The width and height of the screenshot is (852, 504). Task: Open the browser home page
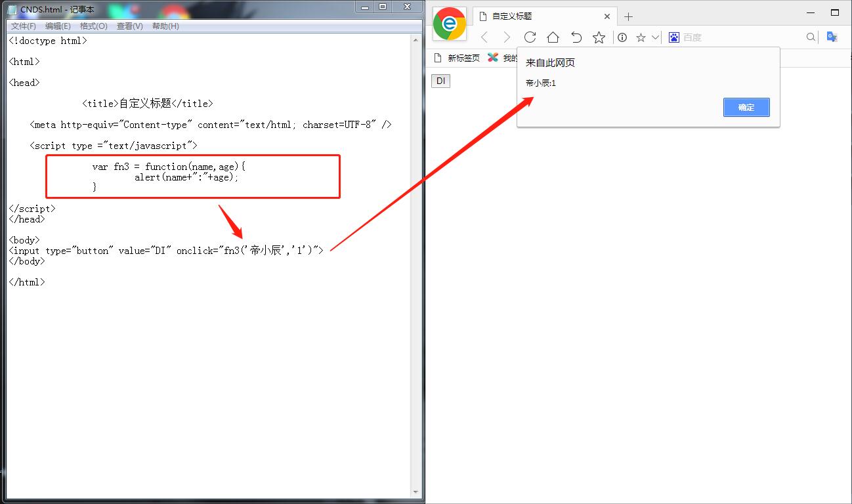tap(553, 37)
